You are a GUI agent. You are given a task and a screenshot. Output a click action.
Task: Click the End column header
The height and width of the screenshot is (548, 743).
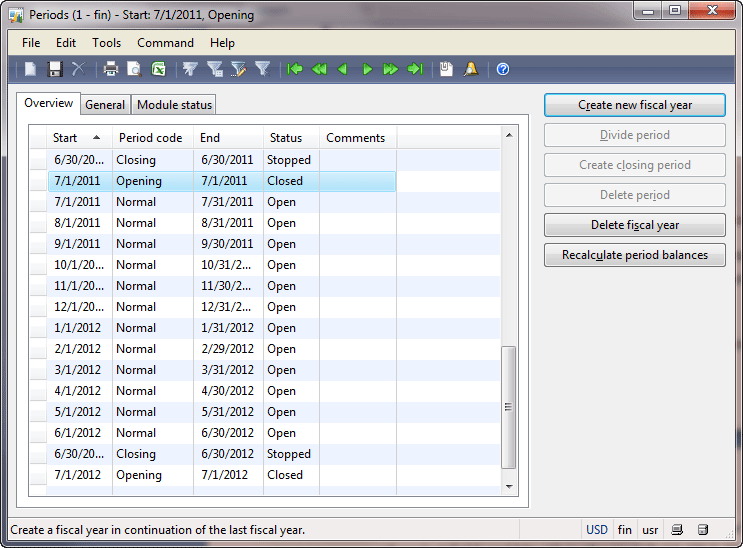(228, 138)
